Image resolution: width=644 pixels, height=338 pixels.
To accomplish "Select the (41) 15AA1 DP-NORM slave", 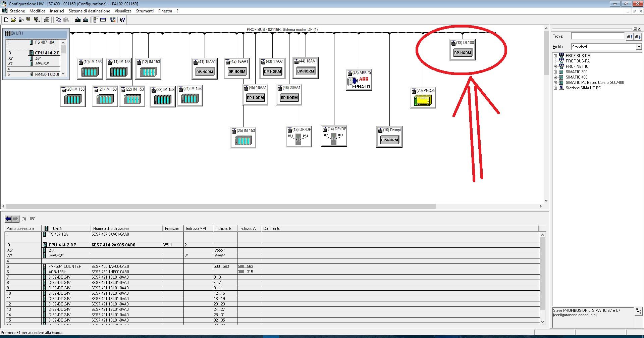I will click(x=205, y=69).
